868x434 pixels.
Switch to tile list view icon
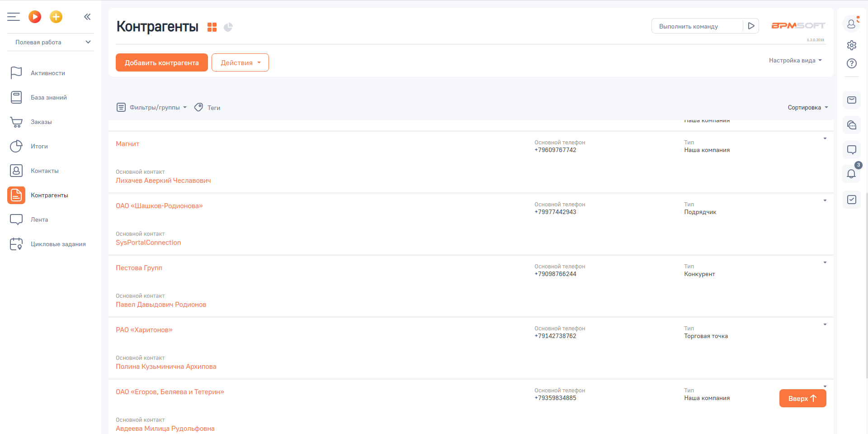[x=212, y=27]
